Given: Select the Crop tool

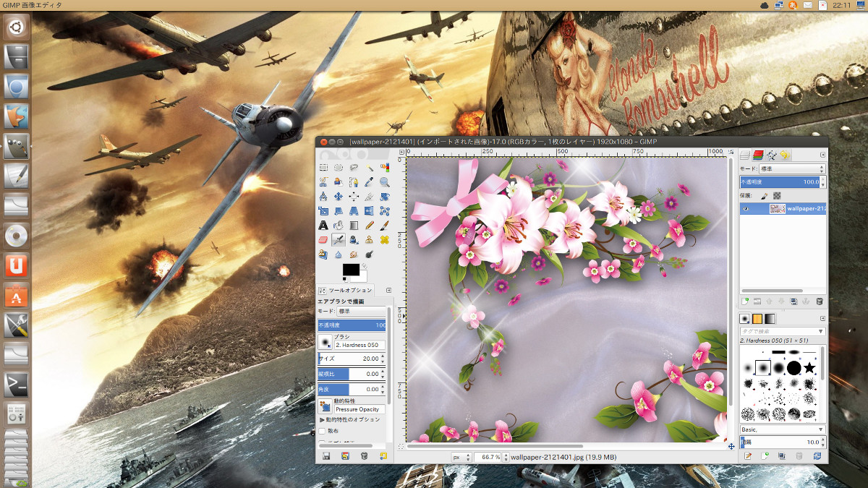Looking at the screenshot, I should coord(369,196).
